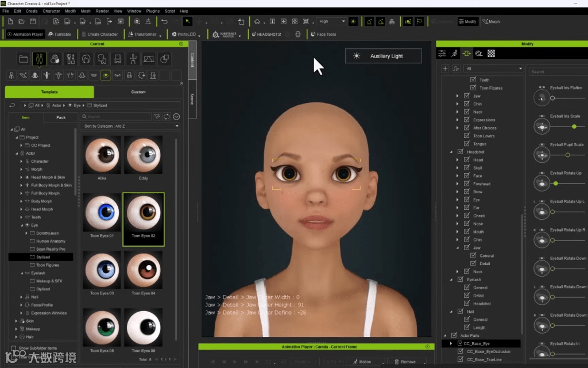Open the checkerboard Material tab in Modify
This screenshot has height=368, width=588.
(492, 53)
